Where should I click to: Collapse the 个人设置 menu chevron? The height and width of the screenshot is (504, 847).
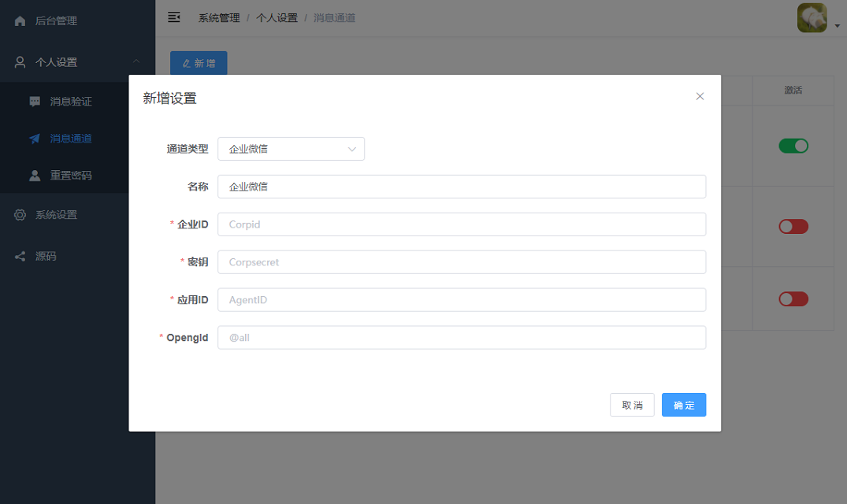(136, 62)
